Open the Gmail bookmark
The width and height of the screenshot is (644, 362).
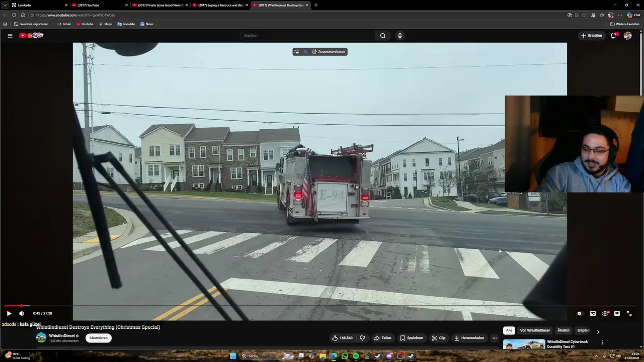tap(63, 24)
